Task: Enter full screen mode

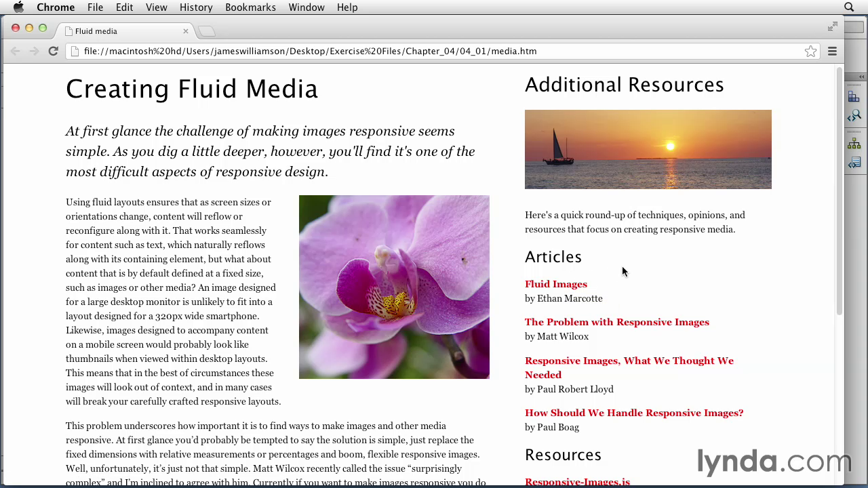Action: point(832,26)
